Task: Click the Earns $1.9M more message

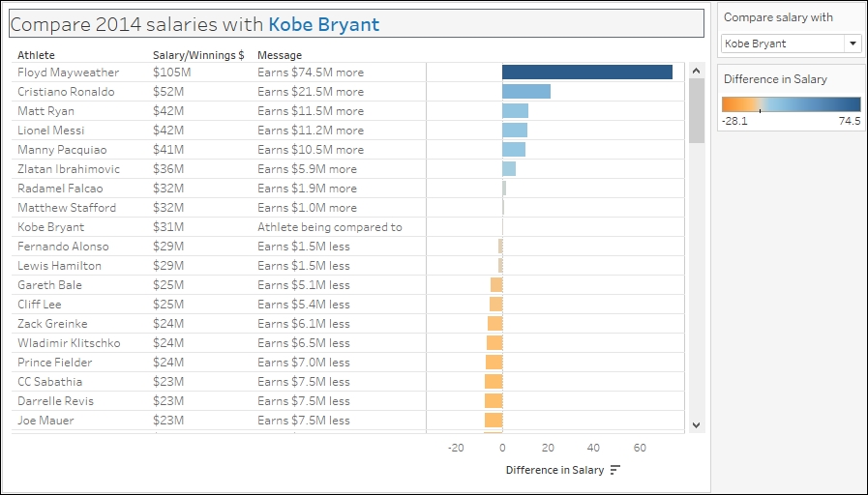Action: (307, 189)
